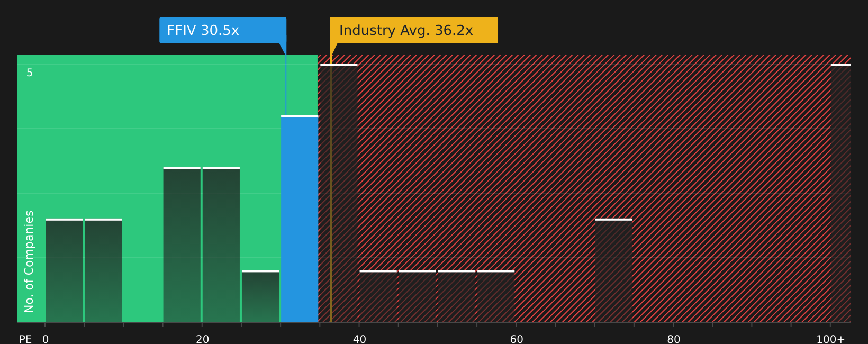Select the bar for PE 45 to 50
Image resolution: width=868 pixels, height=344 pixels.
tap(418, 296)
